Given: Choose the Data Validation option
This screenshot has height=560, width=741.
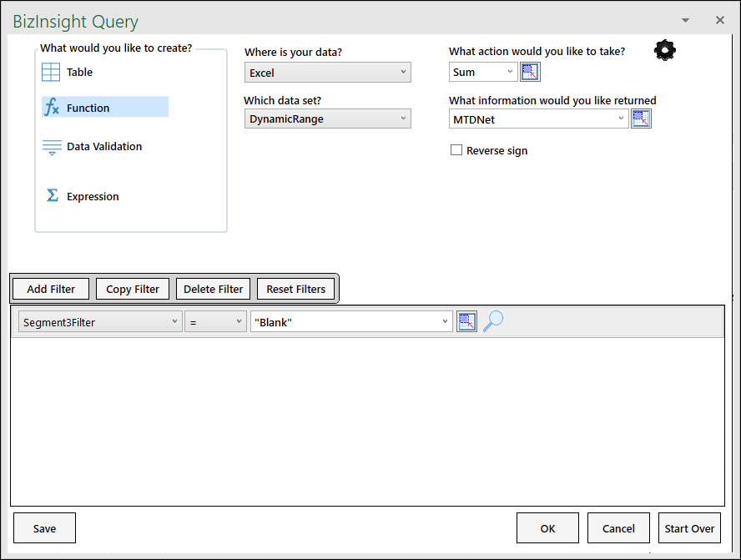Looking at the screenshot, I should [92, 147].
